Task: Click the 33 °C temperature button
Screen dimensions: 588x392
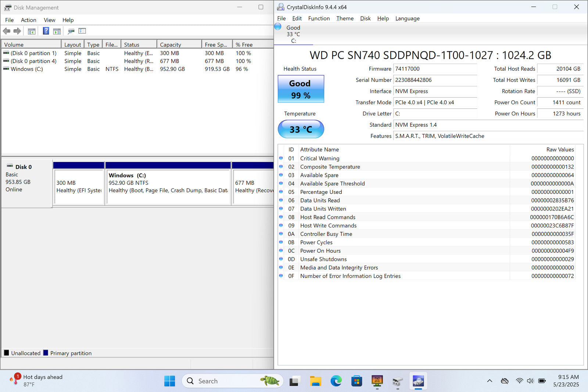Action: [x=301, y=129]
